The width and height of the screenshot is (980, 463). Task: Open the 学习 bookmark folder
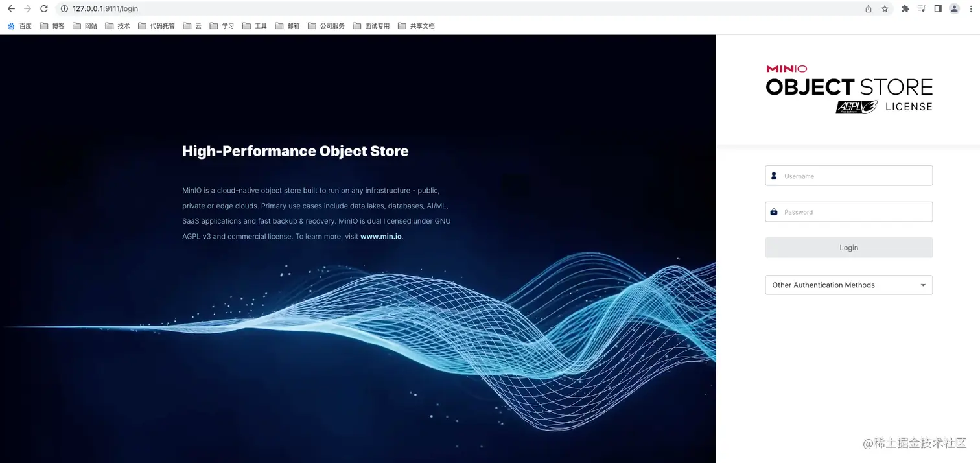pos(222,26)
